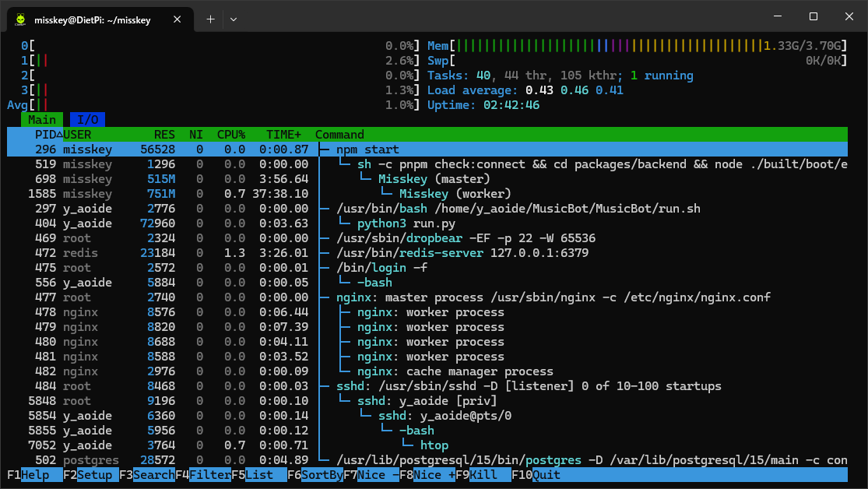Screen dimensions: 868x489
Task: Click the Swp usage meter
Action: point(637,61)
